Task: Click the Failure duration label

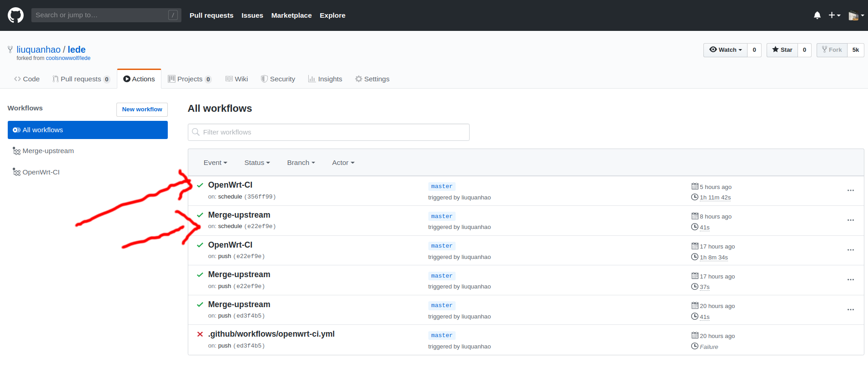Action: pyautogui.click(x=709, y=347)
